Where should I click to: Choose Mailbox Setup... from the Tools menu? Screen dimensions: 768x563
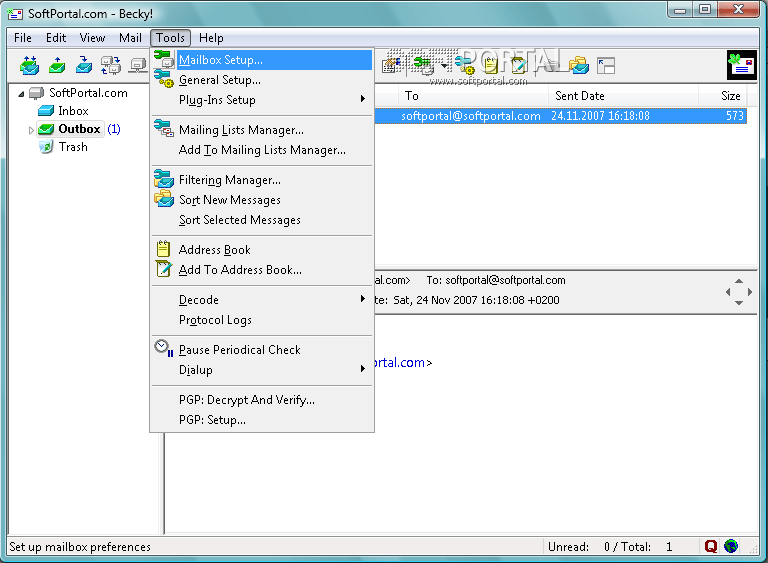(262, 60)
